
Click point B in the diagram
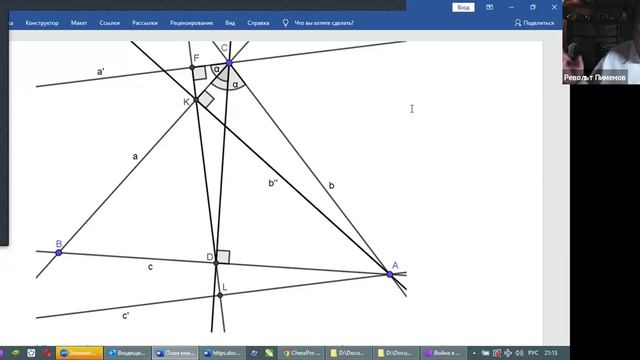[x=59, y=253]
